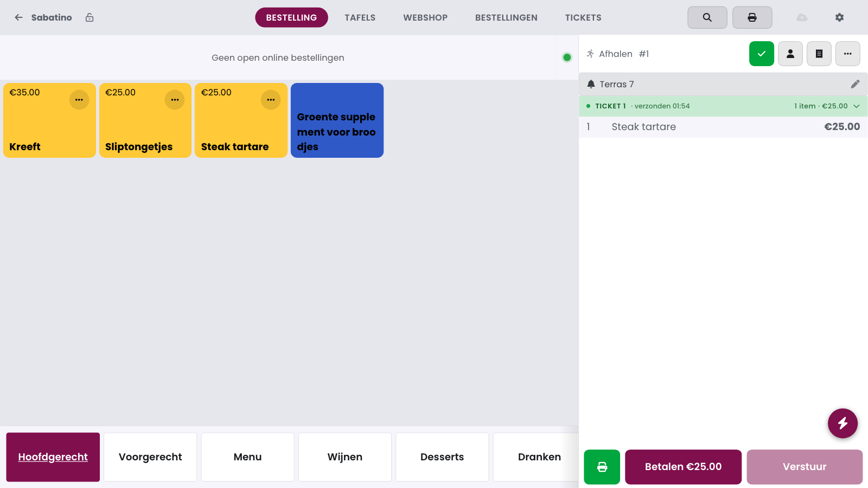
Task: Click the Verstuur button
Action: coord(805,467)
